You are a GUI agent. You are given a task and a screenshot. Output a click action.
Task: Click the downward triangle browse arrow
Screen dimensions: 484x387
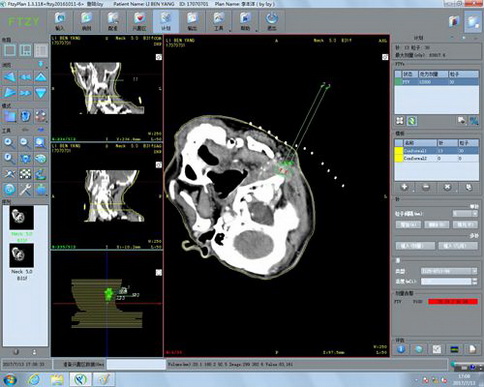point(41,93)
